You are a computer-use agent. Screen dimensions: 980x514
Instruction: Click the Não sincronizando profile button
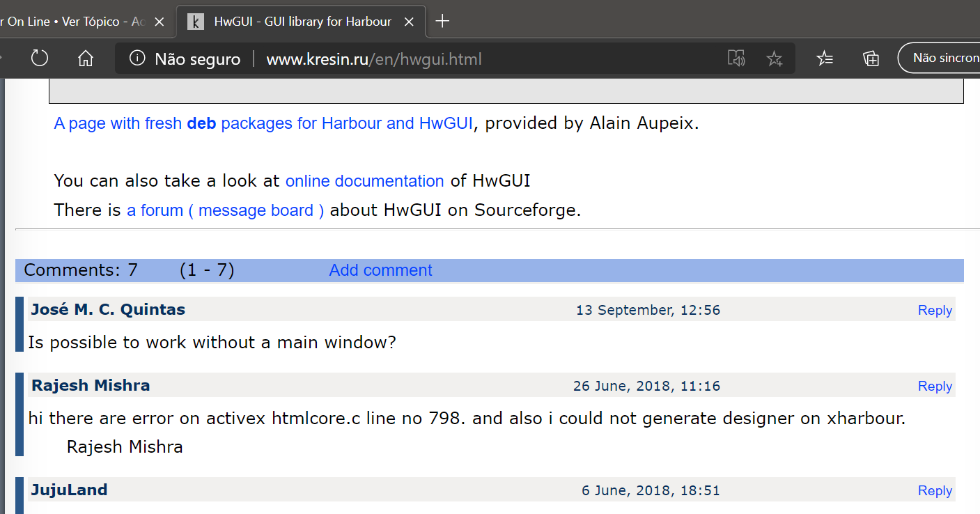(942, 58)
